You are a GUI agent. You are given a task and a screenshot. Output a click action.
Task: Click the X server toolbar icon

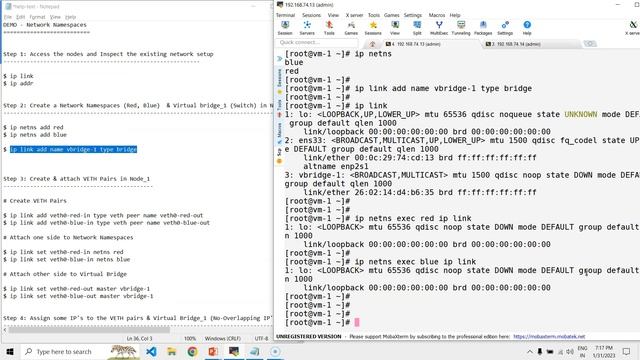tap(632, 28)
